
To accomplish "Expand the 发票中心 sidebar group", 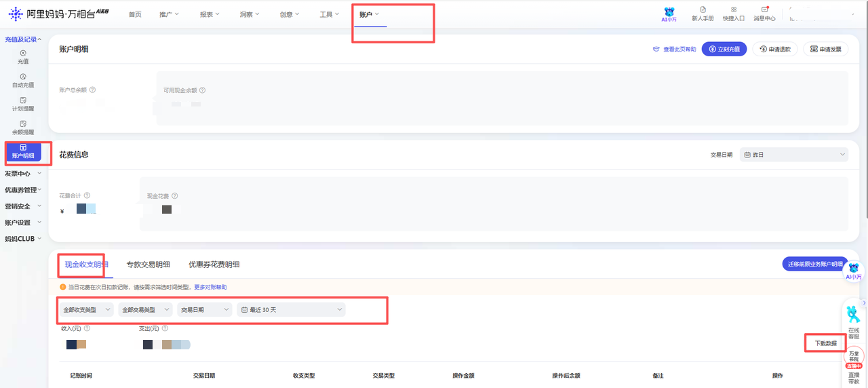I will point(23,174).
